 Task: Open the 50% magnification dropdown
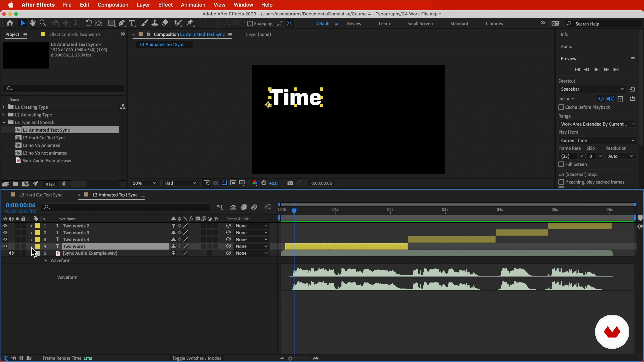[144, 183]
